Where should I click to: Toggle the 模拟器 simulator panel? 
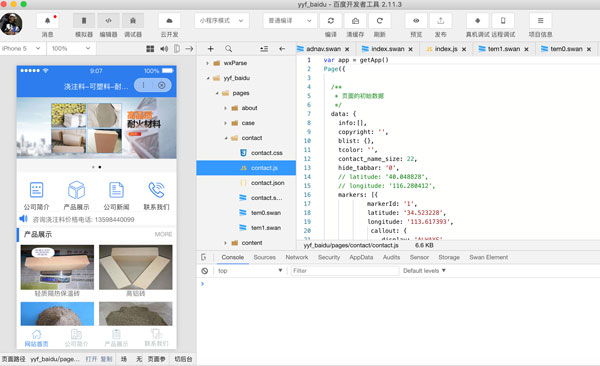[x=84, y=21]
